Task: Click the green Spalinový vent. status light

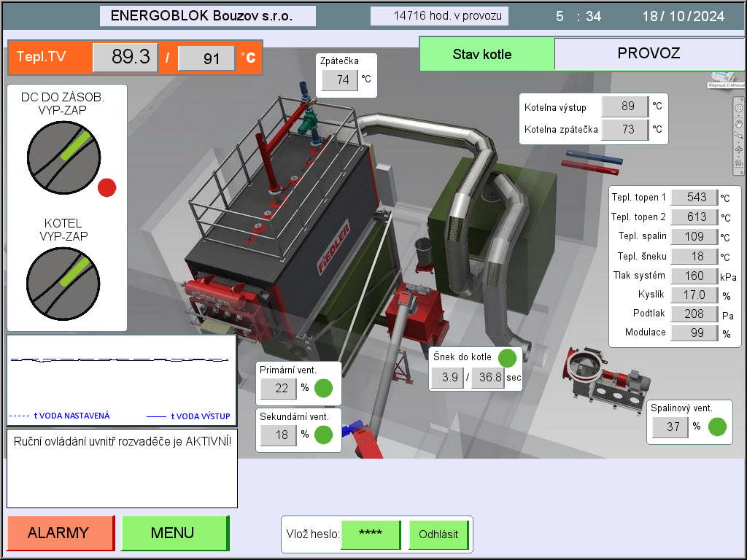Action: point(718,427)
